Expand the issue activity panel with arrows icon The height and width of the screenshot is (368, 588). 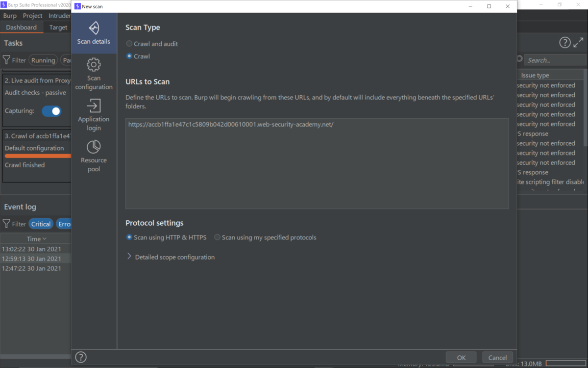tap(578, 43)
